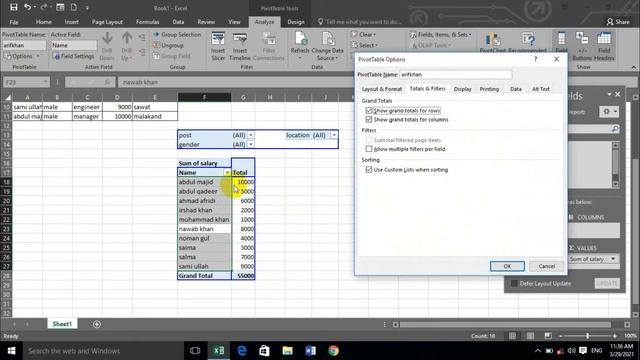
Task: Click the PivotTable Name field in dialog
Action: pyautogui.click(x=456, y=75)
